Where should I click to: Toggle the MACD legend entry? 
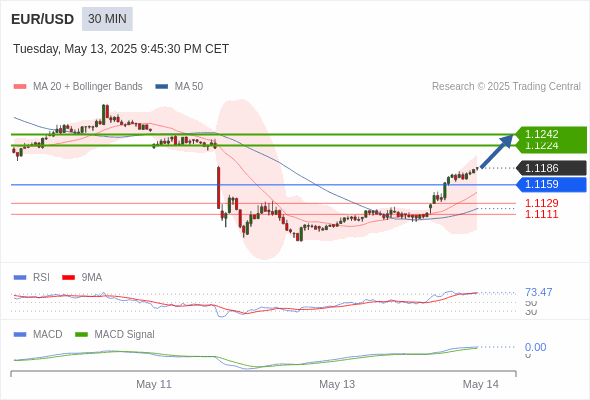(x=38, y=334)
